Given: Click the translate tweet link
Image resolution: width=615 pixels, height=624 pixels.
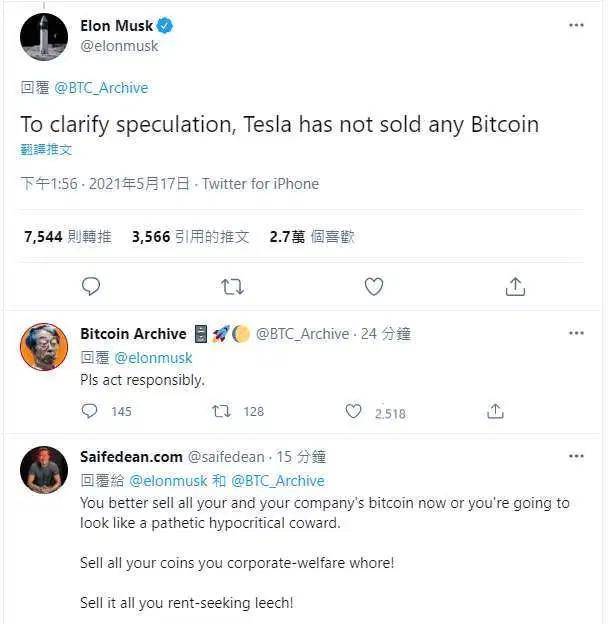Looking at the screenshot, I should tap(46, 149).
